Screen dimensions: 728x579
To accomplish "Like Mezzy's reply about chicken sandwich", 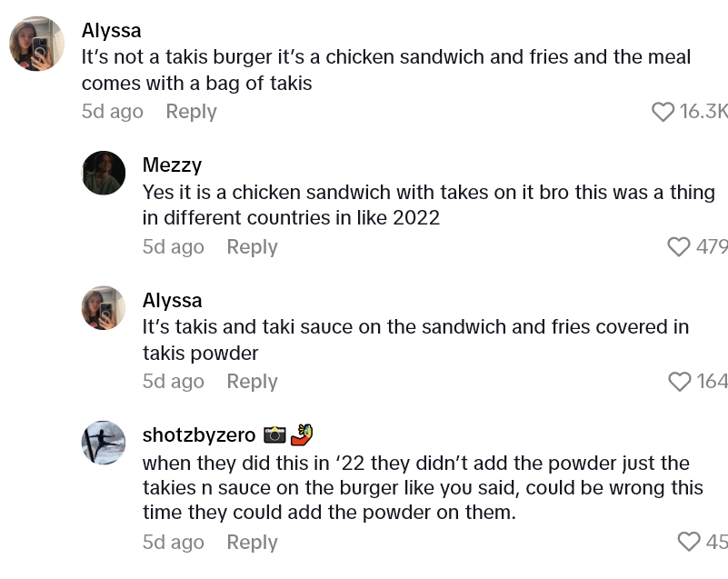I will click(679, 247).
